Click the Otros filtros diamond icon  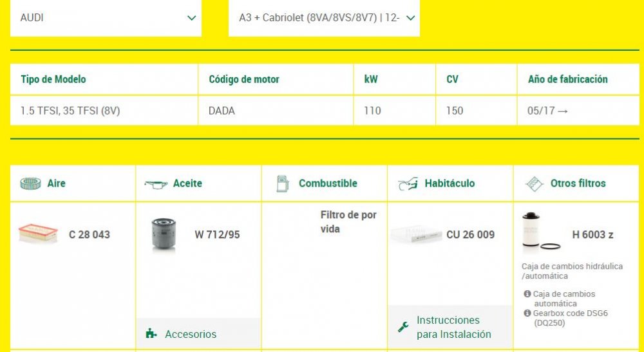pos(535,184)
